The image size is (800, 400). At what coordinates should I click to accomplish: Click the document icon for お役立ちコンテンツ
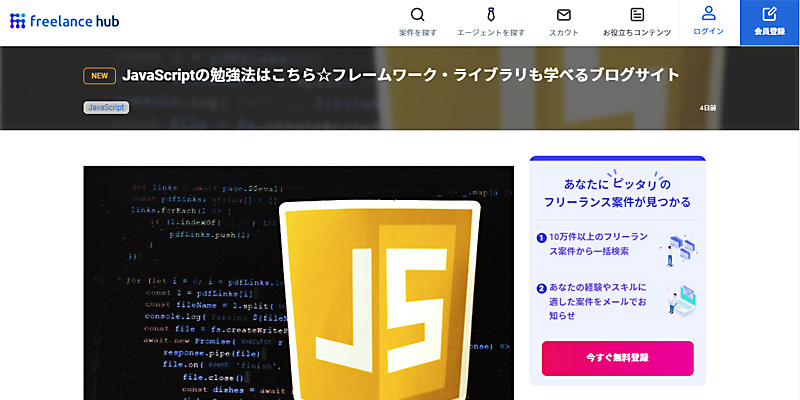[x=637, y=14]
